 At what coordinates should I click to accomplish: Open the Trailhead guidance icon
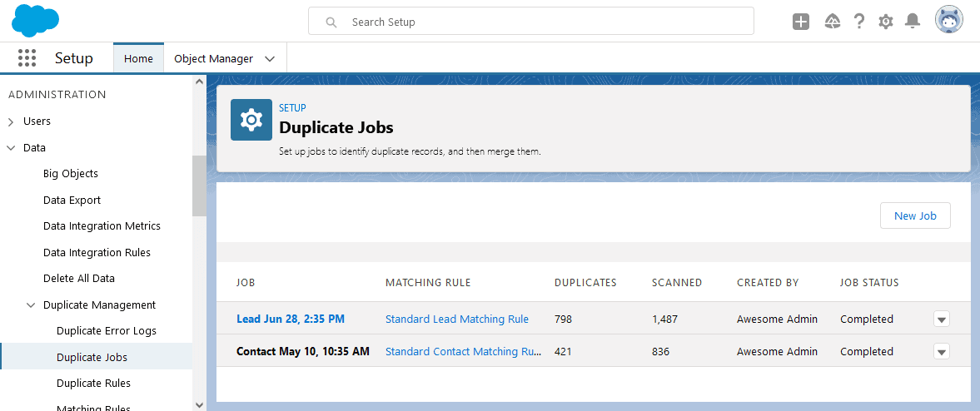click(x=832, y=22)
